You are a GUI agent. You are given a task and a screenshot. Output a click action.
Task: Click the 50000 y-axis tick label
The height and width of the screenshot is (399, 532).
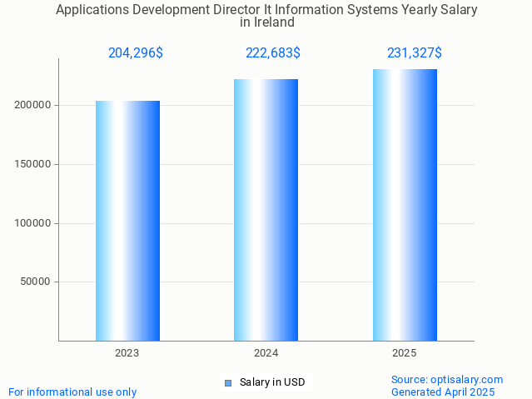pyautogui.click(x=36, y=282)
